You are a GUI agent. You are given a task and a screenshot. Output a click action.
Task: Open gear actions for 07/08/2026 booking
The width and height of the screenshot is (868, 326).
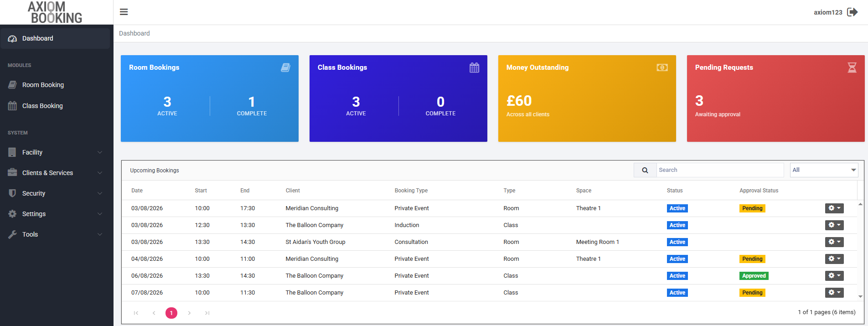pyautogui.click(x=834, y=293)
